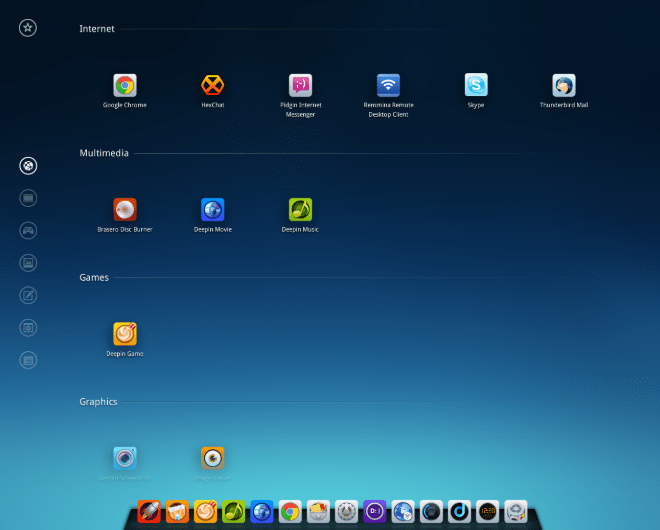Click the blue letter d dock icon

pos(459,511)
